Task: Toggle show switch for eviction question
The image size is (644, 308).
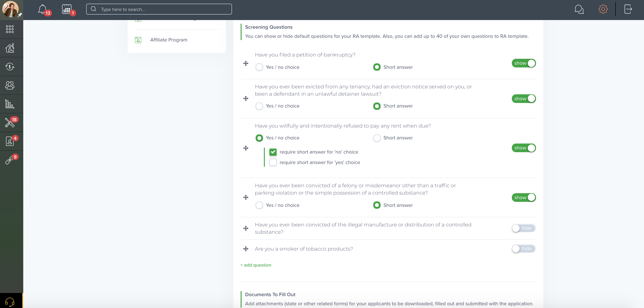Action: (524, 98)
